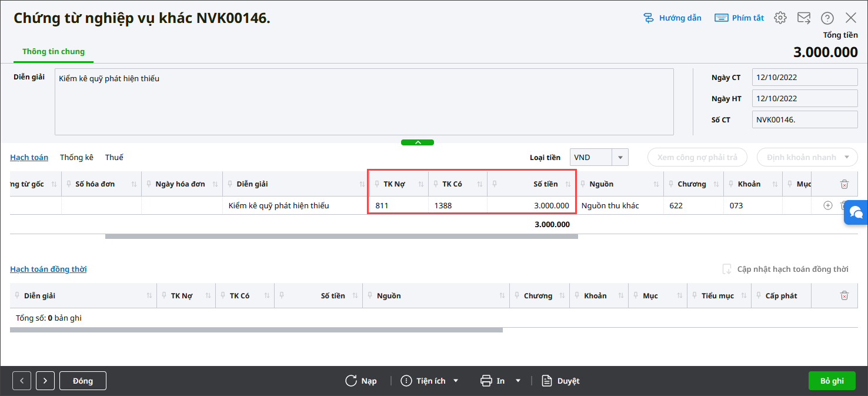Image resolution: width=868 pixels, height=396 pixels.
Task: Close the voucher with X icon
Action: 850,18
